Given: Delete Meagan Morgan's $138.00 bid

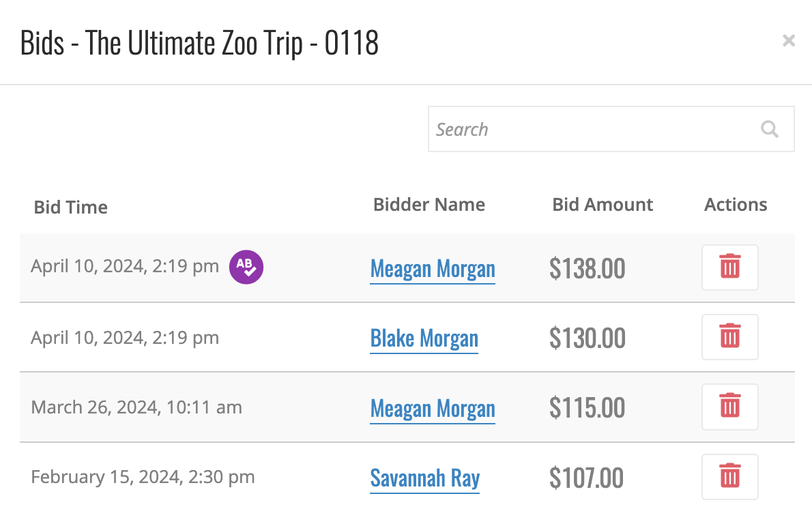Looking at the screenshot, I should (729, 267).
